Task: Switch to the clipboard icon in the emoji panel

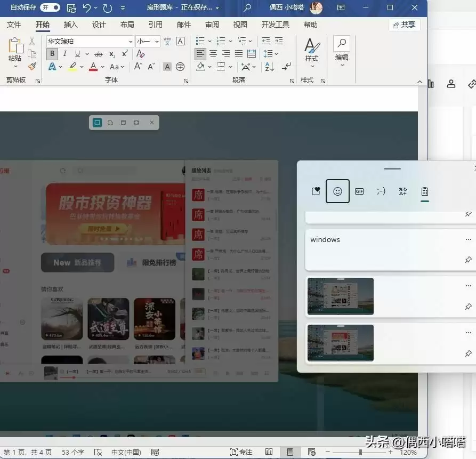Action: [x=424, y=191]
